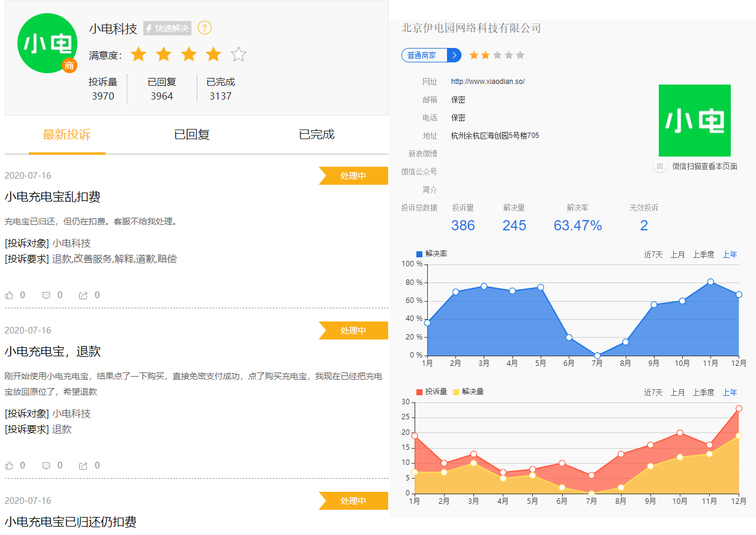Open complaint titled 小电充电宝乱扣费

pyautogui.click(x=53, y=197)
